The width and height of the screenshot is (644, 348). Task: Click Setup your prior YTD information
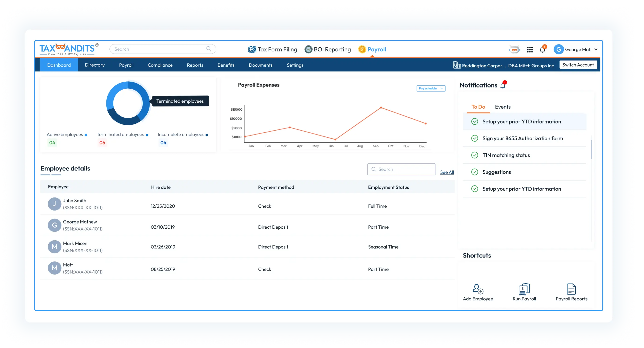click(521, 121)
